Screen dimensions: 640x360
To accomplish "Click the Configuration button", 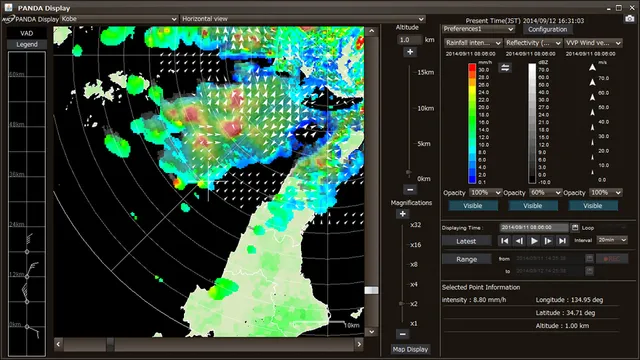I will pyautogui.click(x=547, y=29).
